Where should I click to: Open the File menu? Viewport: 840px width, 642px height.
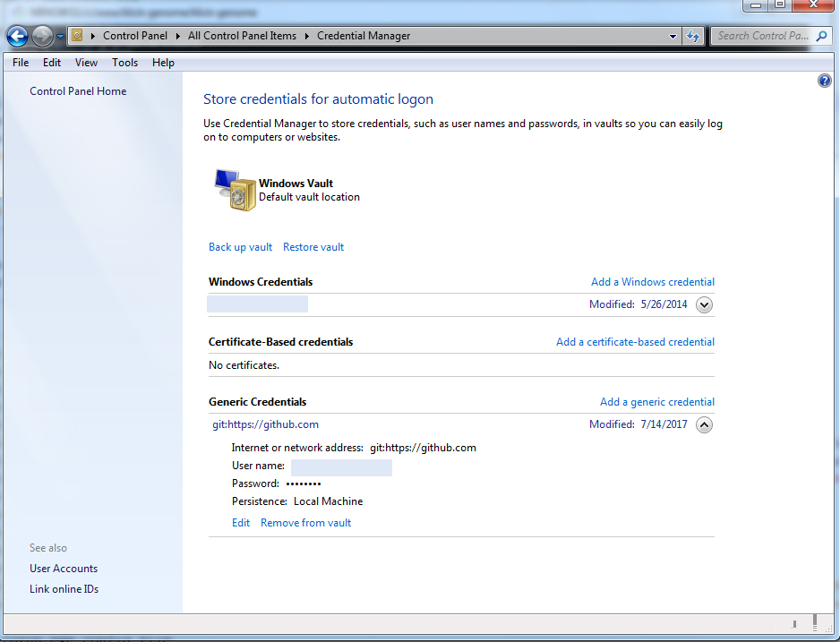click(x=21, y=63)
